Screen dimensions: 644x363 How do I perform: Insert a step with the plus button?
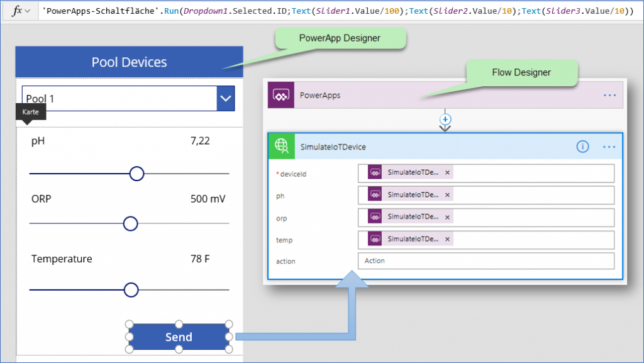(445, 120)
